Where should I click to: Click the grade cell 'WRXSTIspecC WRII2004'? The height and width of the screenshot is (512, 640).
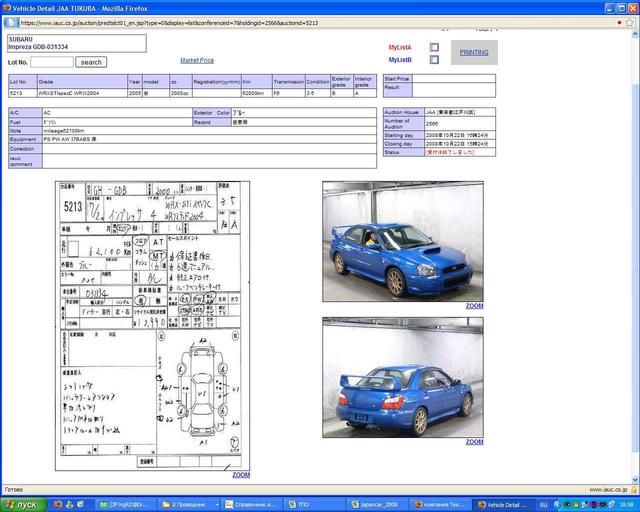click(82, 93)
